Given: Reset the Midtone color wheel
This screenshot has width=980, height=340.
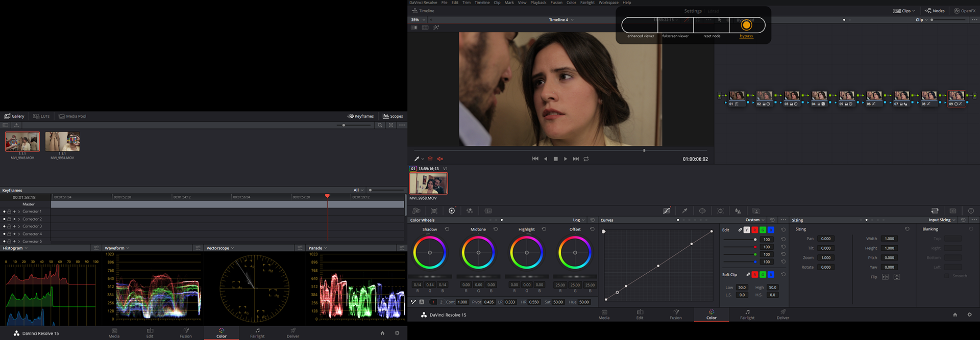Looking at the screenshot, I should pyautogui.click(x=496, y=229).
